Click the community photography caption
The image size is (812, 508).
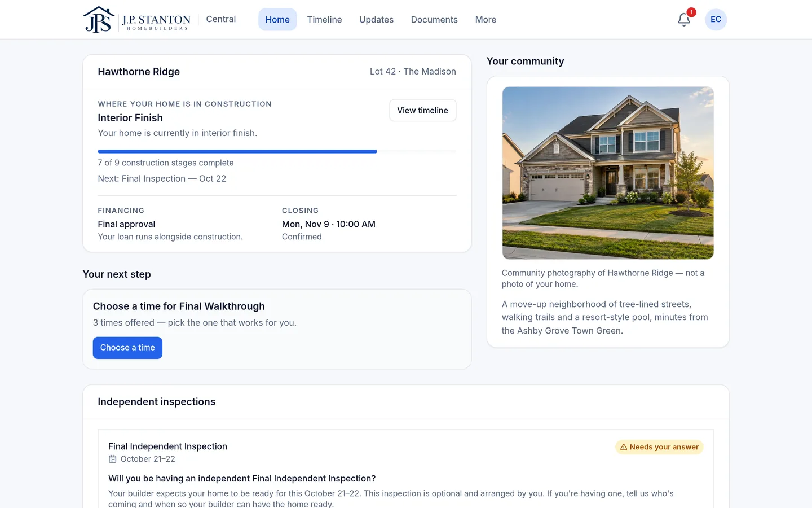[x=603, y=278]
